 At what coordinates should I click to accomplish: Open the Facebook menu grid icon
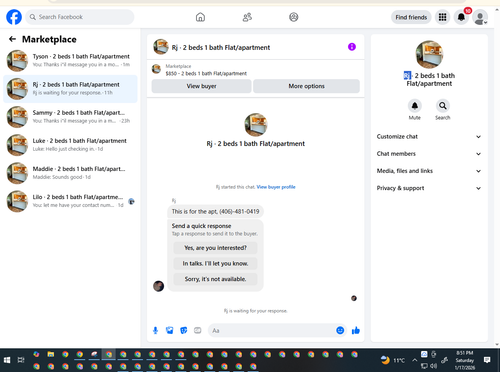442,17
